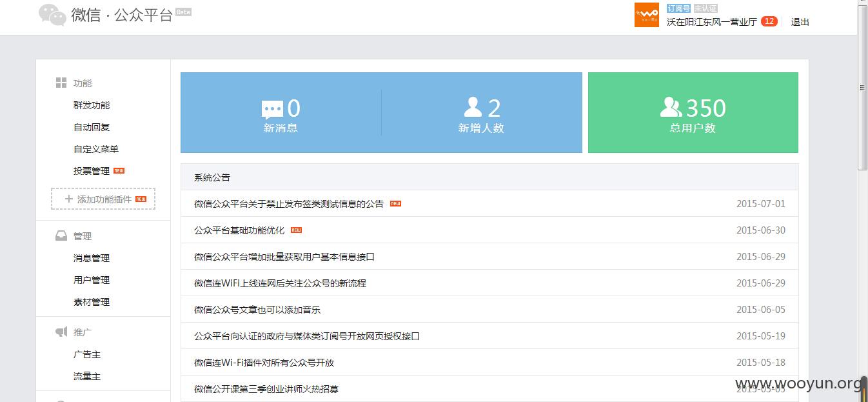Open 群发功能 in the sidebar

(x=92, y=105)
